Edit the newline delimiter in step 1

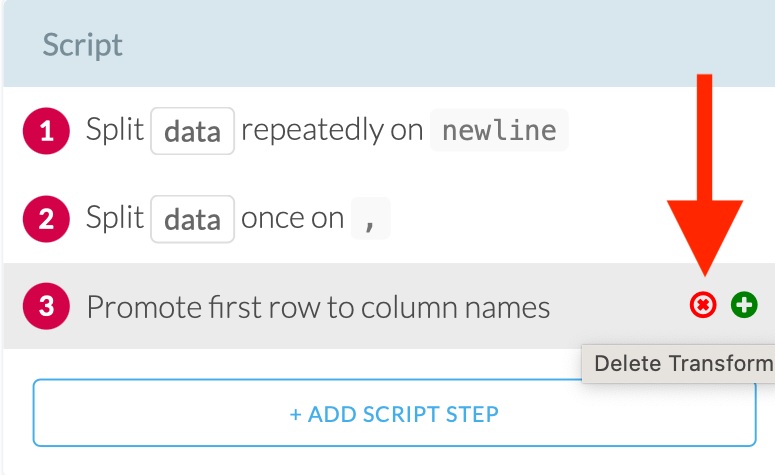[x=499, y=131]
